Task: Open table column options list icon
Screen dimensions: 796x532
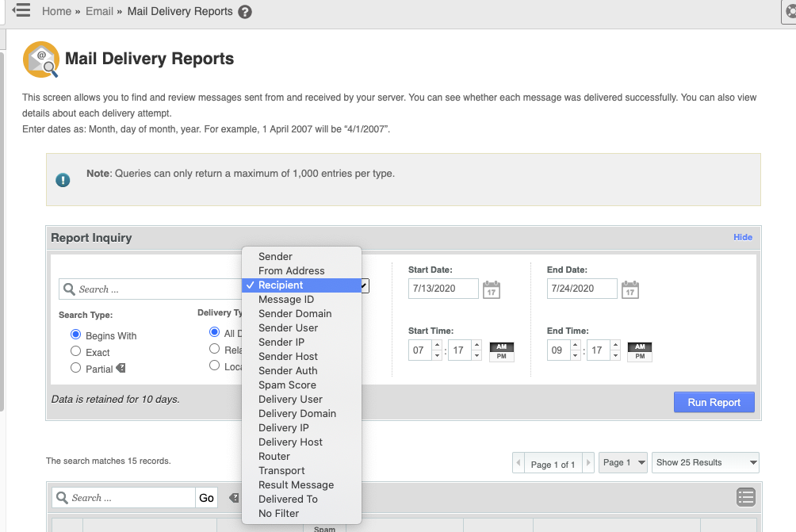Action: [746, 497]
